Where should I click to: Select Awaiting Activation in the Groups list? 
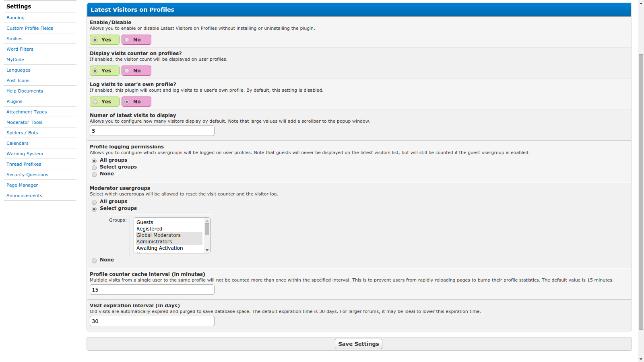tap(159, 248)
